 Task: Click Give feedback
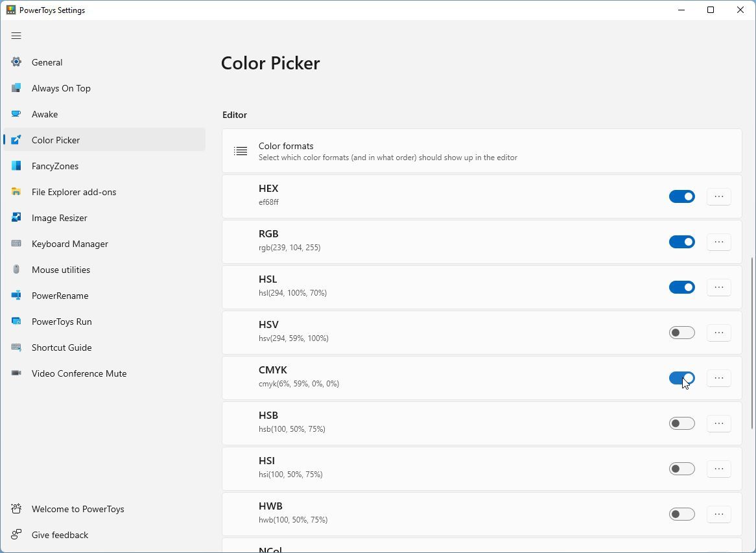tap(60, 534)
